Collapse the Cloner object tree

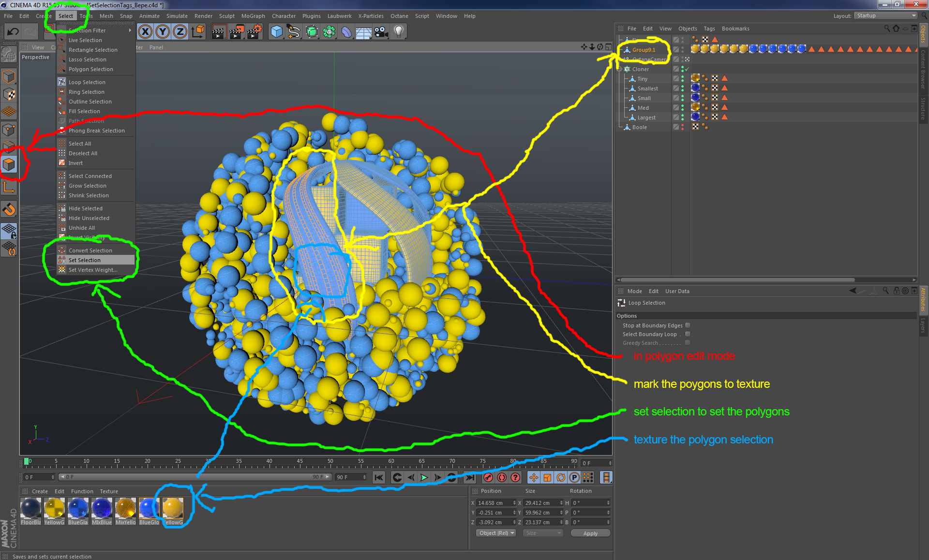click(x=619, y=69)
